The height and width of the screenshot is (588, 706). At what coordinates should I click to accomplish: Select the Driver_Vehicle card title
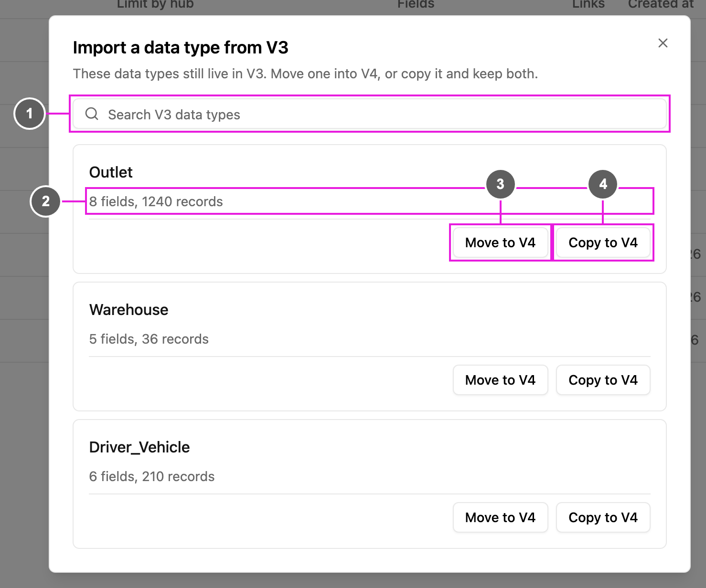(139, 447)
